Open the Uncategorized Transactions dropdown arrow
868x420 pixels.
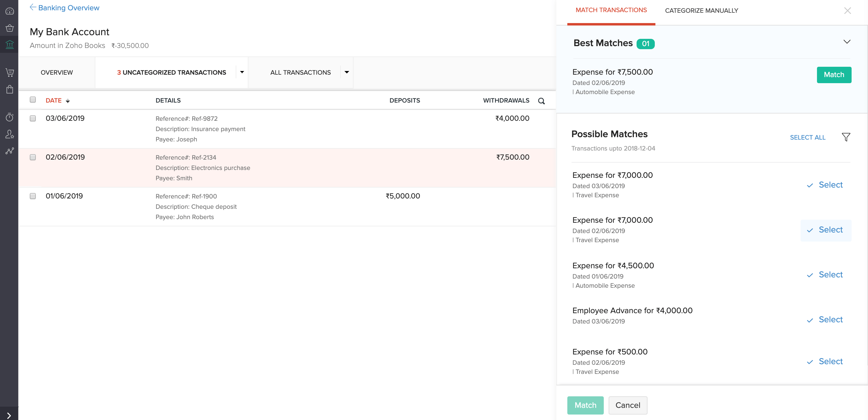pos(242,72)
